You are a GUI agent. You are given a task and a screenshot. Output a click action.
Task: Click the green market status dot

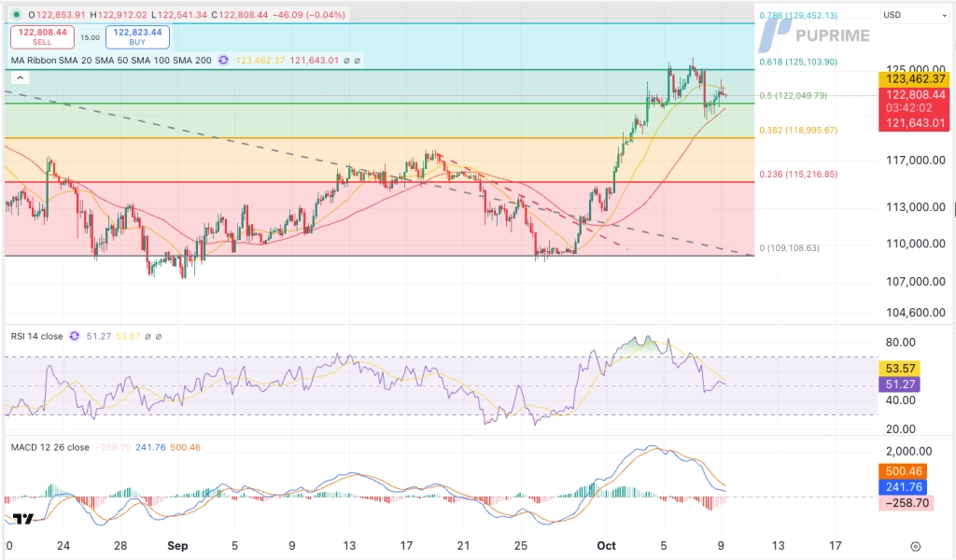coord(17,15)
